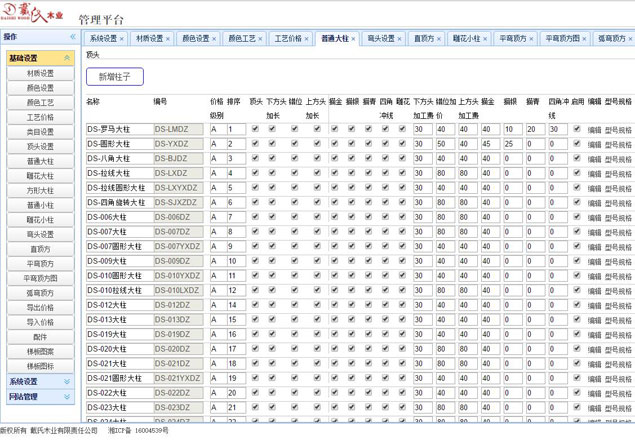Toggle 四角冲线 checkbox for DS-023大柱

tap(385, 407)
